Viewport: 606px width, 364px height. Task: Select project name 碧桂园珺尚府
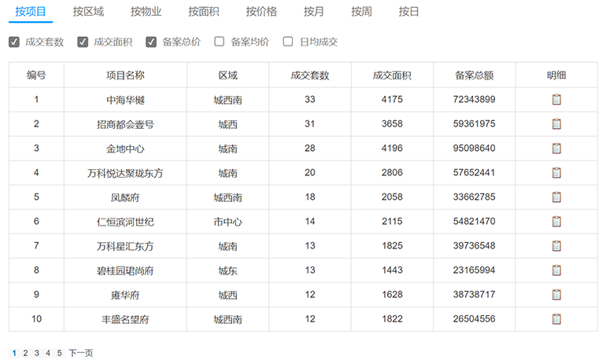point(125,270)
